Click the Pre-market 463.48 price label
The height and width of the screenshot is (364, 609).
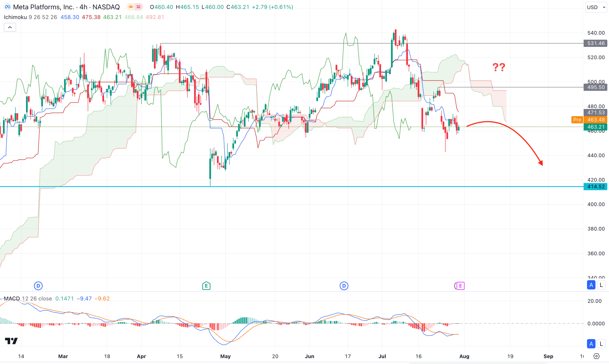(x=589, y=119)
